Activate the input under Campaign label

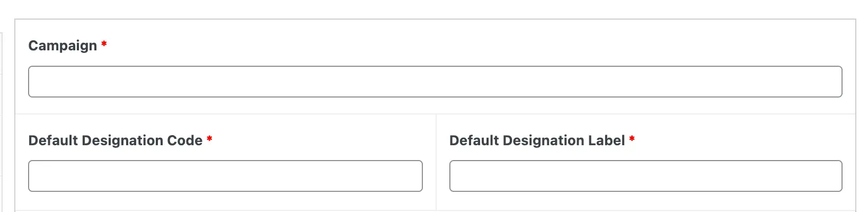coord(435,82)
